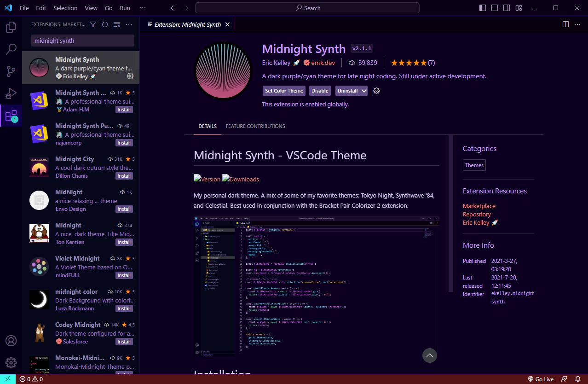The height and width of the screenshot is (384, 588).
Task: Open the Selection menu
Action: coord(65,8)
